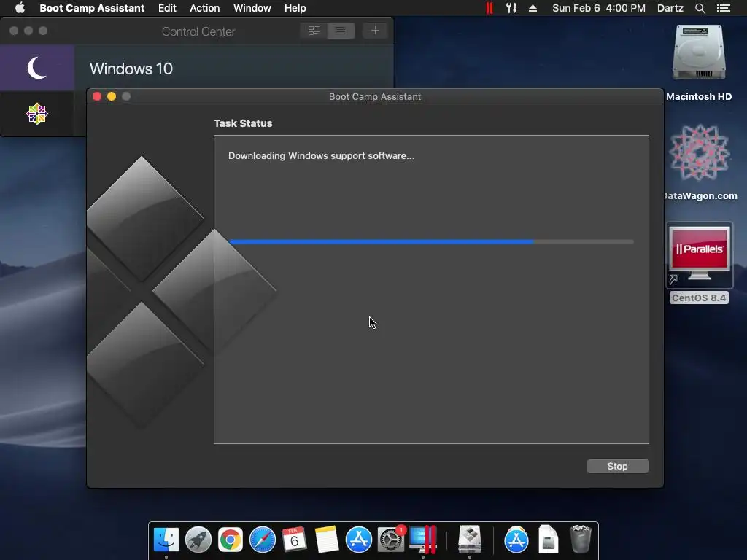Viewport: 747px width, 560px height.
Task: Open Finder from the Dock
Action: click(166, 540)
